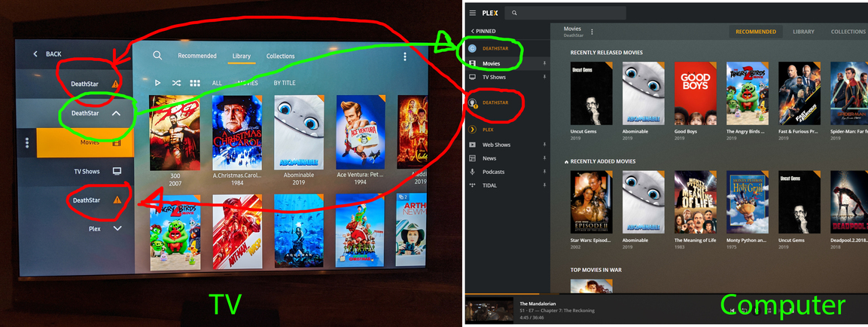The width and height of the screenshot is (868, 327).
Task: Click the Web Shows play icon on Computer
Action: (472, 145)
